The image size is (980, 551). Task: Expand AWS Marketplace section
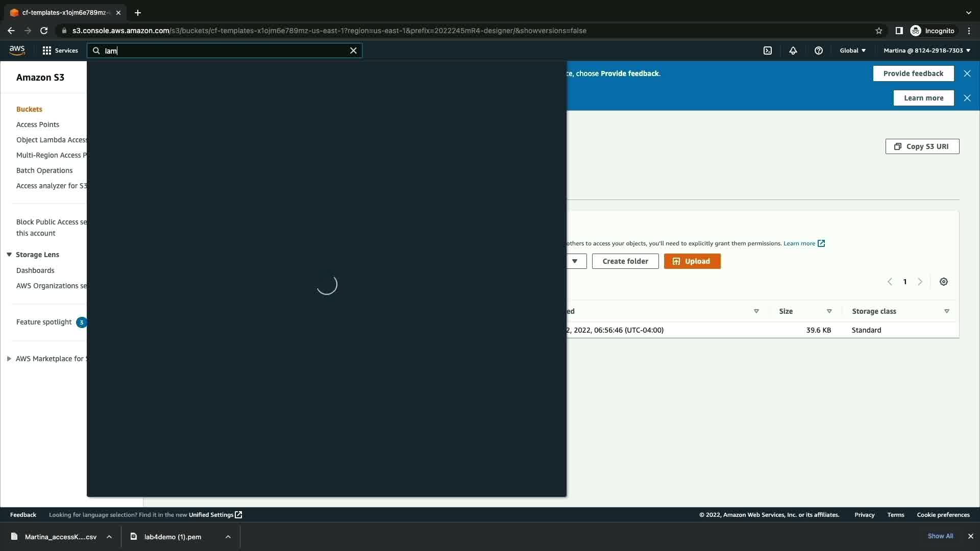click(x=9, y=359)
